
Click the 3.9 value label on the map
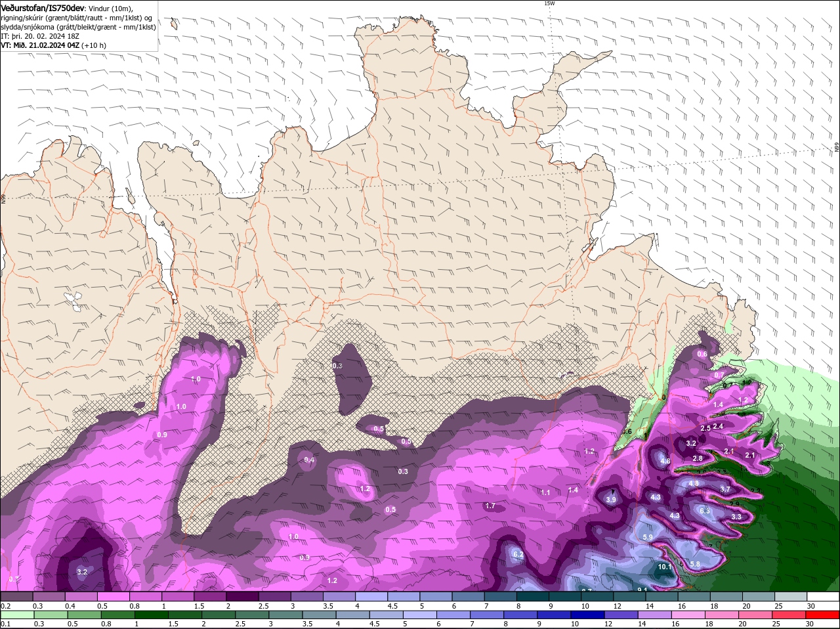tap(611, 500)
